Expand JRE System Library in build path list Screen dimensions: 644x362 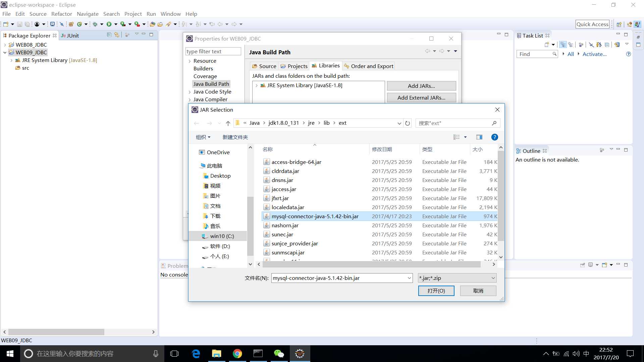[257, 85]
